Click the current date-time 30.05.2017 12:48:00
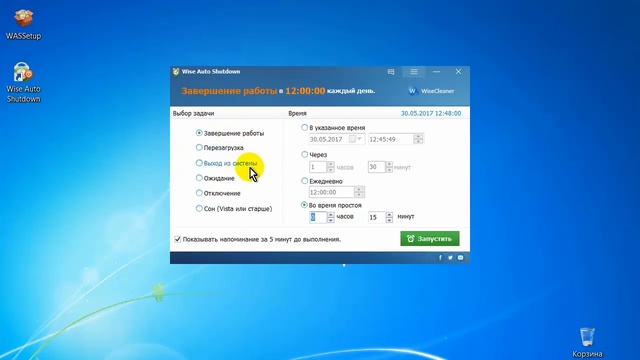 [431, 113]
